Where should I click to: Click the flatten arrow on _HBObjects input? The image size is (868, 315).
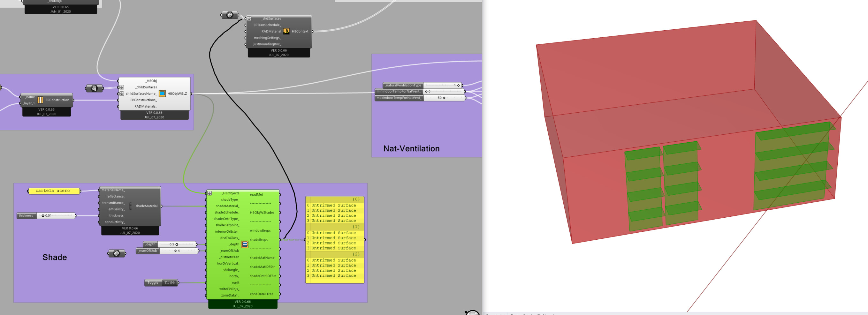click(209, 193)
